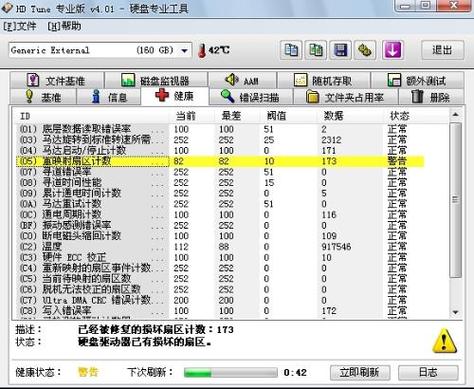Screen dimensions: 474x389
Task: Open the 文件 menu
Action: 20,26
